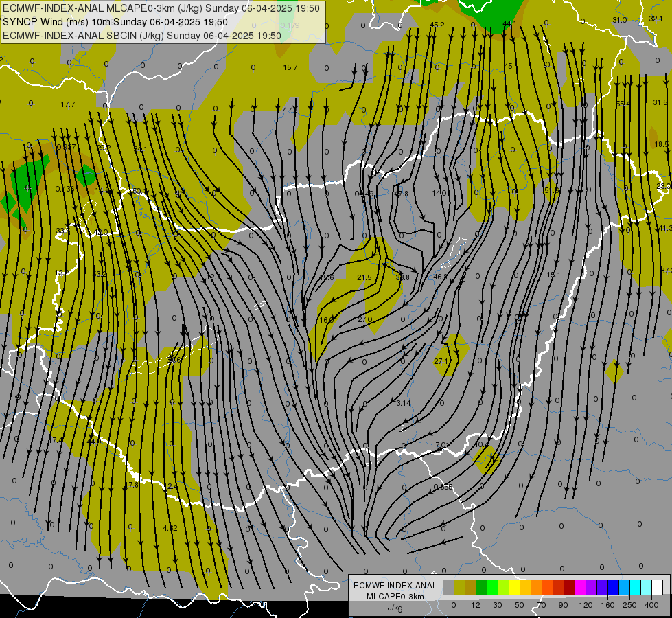The image size is (672, 618).
Task: Click the map value '33.5'
Action: (62, 231)
